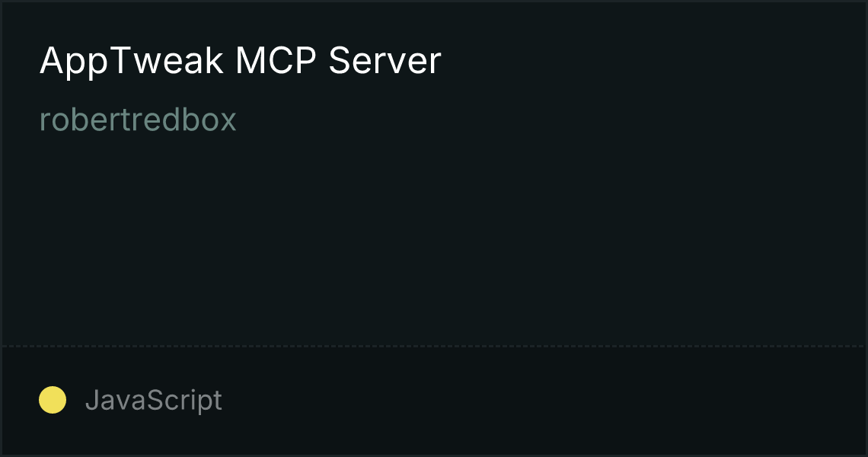868x457 pixels.
Task: Click footer area right of JavaScript
Action: point(542,400)
